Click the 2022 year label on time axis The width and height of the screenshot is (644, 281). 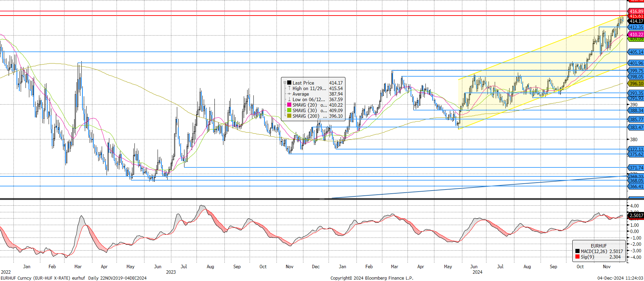coord(6,272)
